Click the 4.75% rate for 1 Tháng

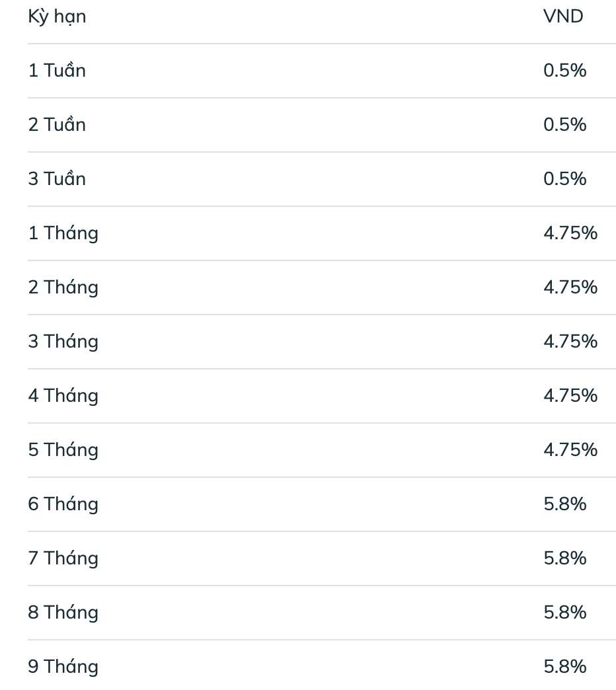(x=570, y=233)
